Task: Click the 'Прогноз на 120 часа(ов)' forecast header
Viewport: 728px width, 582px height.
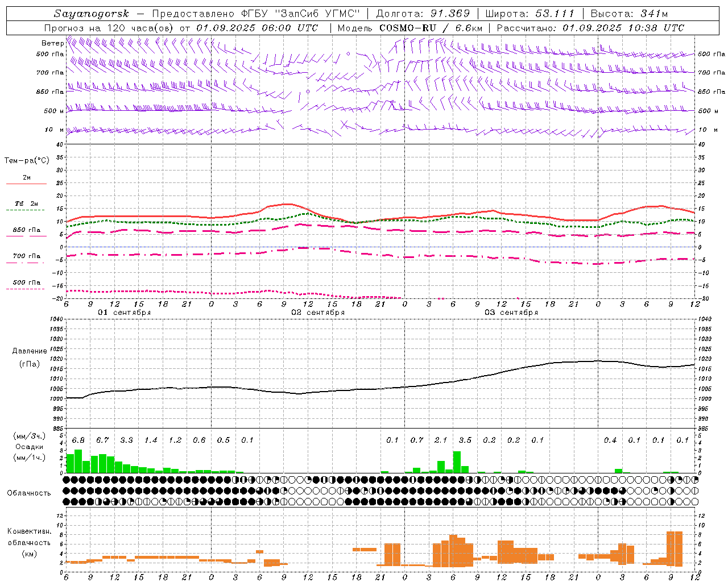Action: coord(109,28)
